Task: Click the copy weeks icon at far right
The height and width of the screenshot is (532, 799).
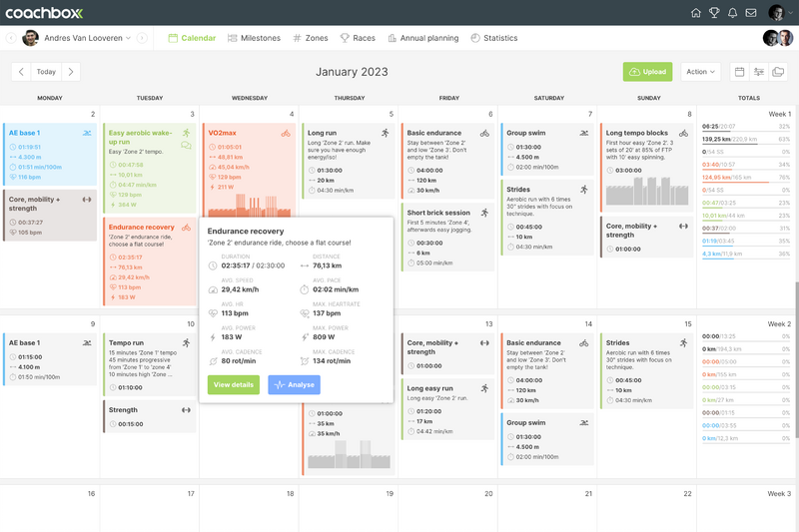Action: (x=779, y=72)
